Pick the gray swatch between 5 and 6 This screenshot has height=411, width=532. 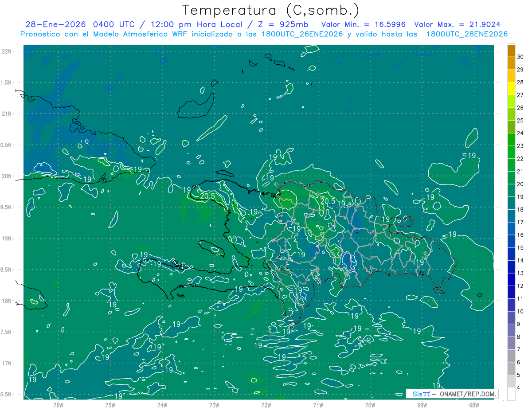click(x=511, y=368)
